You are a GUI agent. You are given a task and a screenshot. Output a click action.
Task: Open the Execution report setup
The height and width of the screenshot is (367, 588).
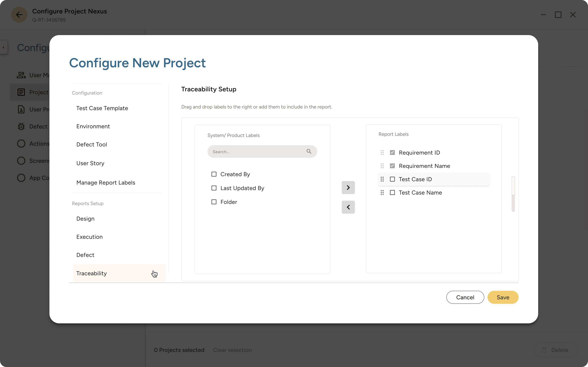89,237
